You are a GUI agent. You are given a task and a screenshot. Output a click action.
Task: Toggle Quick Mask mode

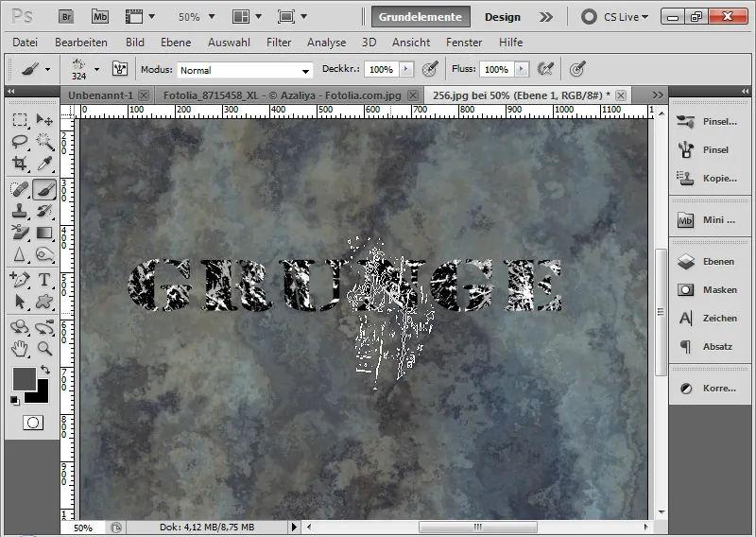point(33,423)
